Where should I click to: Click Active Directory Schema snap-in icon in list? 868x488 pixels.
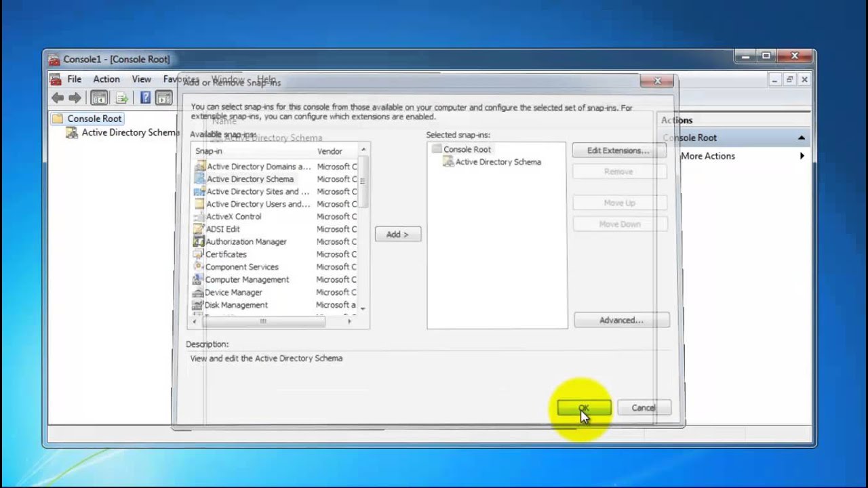click(x=199, y=179)
